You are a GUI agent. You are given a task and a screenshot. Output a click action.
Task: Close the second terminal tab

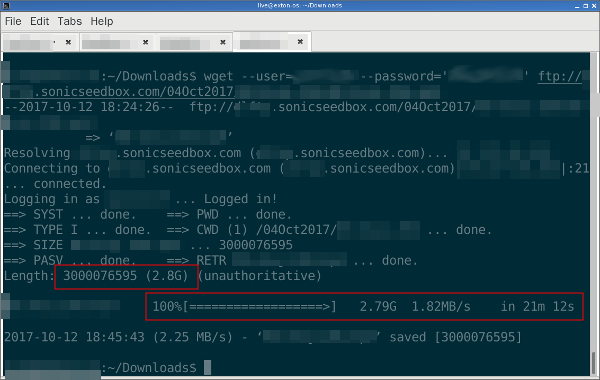[x=145, y=42]
